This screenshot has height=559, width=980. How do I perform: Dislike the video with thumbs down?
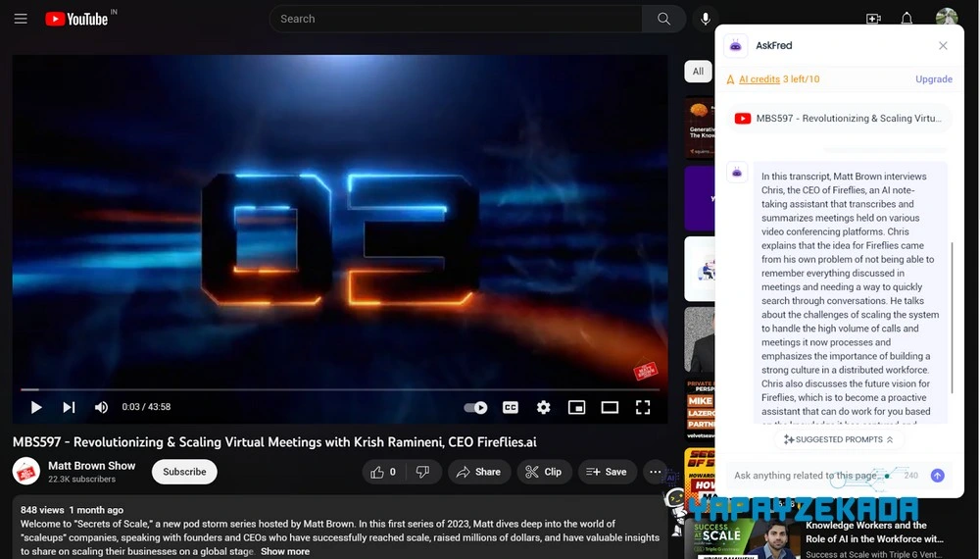(423, 472)
